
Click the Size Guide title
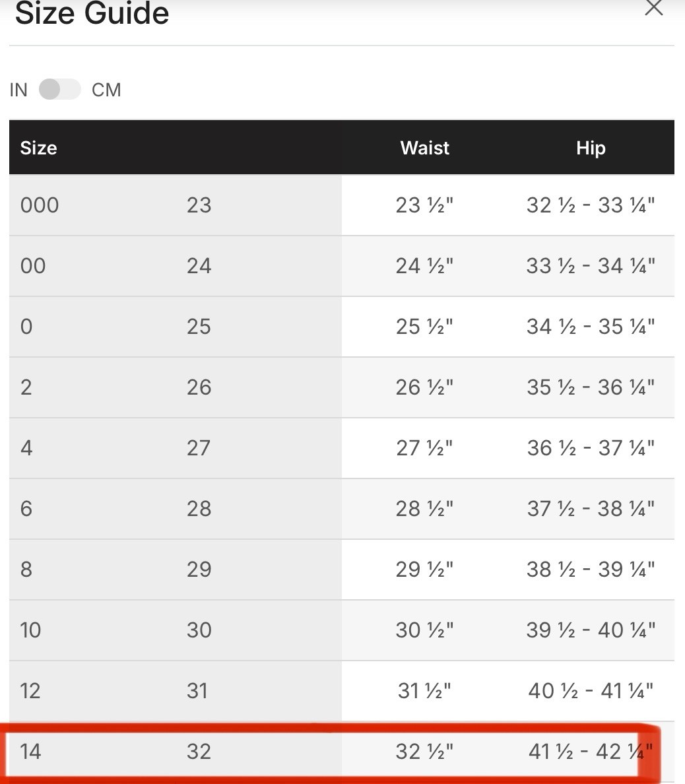[92, 13]
